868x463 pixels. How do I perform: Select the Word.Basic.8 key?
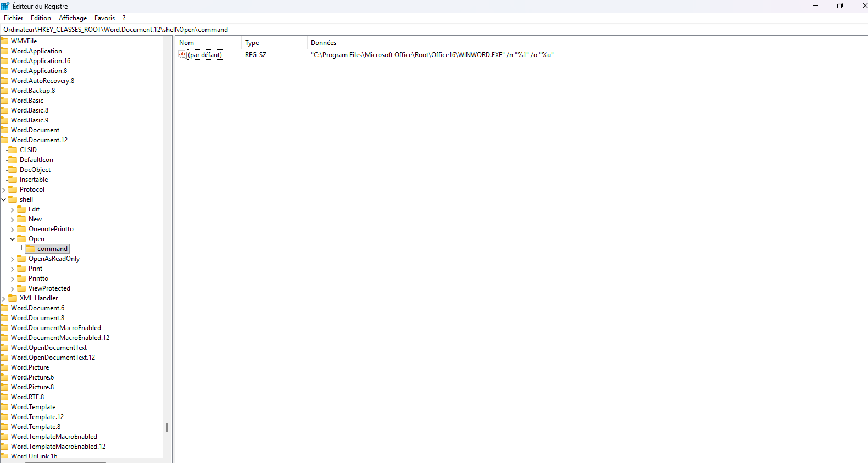tap(30, 110)
